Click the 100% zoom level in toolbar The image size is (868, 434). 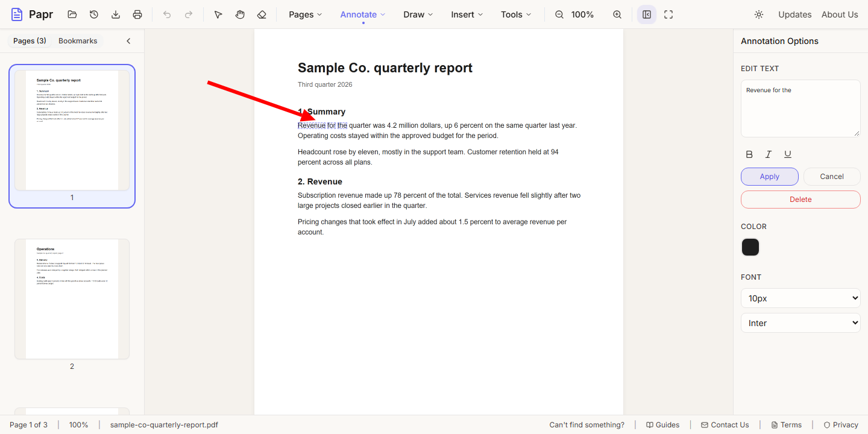(582, 14)
